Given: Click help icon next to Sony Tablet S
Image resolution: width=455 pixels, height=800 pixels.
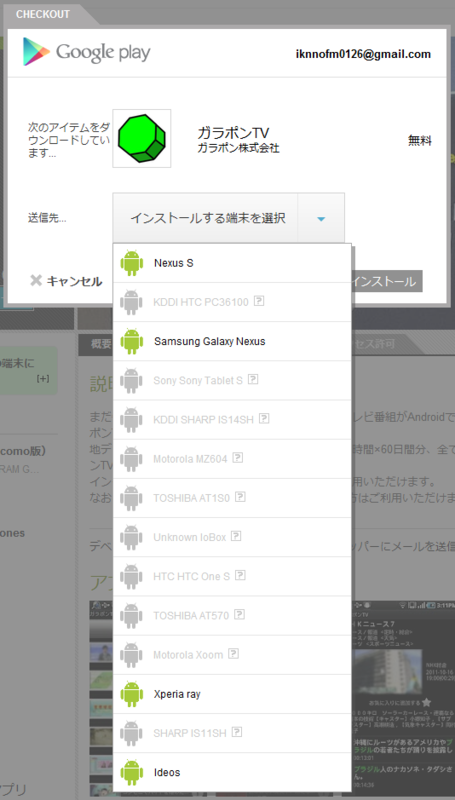Looking at the screenshot, I should coord(253,380).
